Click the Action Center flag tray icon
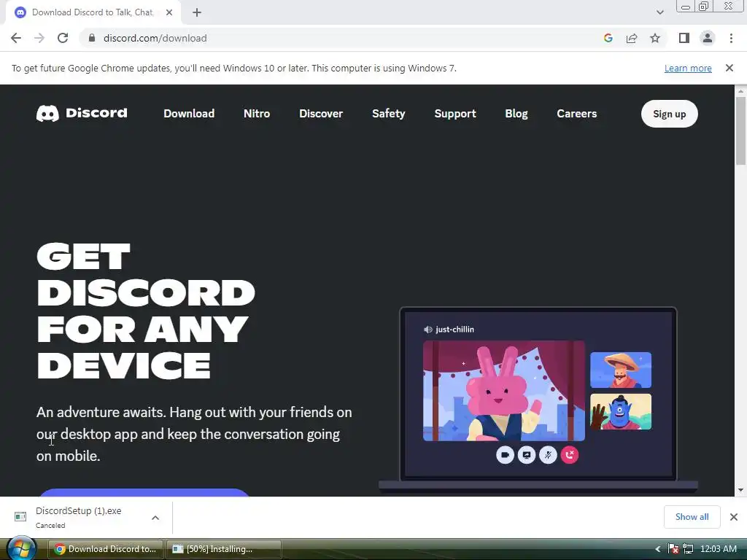 click(x=673, y=549)
